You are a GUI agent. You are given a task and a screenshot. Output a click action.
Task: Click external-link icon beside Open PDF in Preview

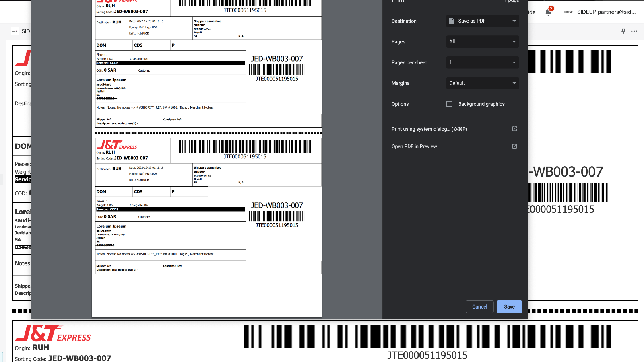514,146
